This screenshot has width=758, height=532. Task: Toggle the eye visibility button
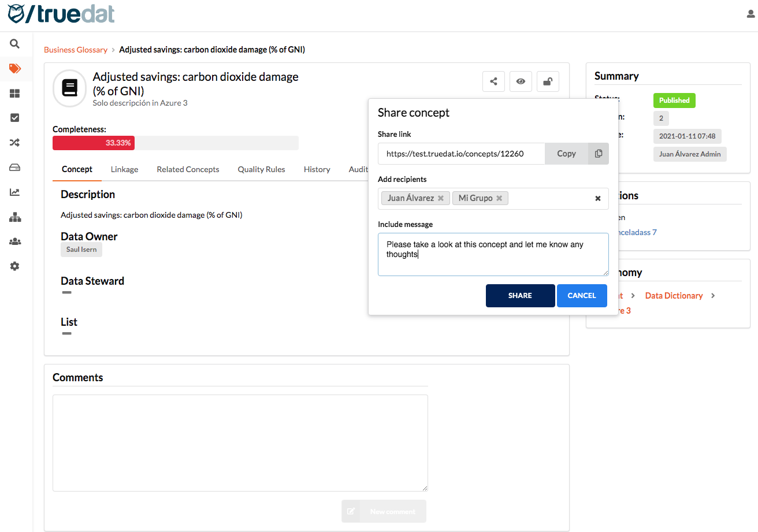pyautogui.click(x=521, y=82)
